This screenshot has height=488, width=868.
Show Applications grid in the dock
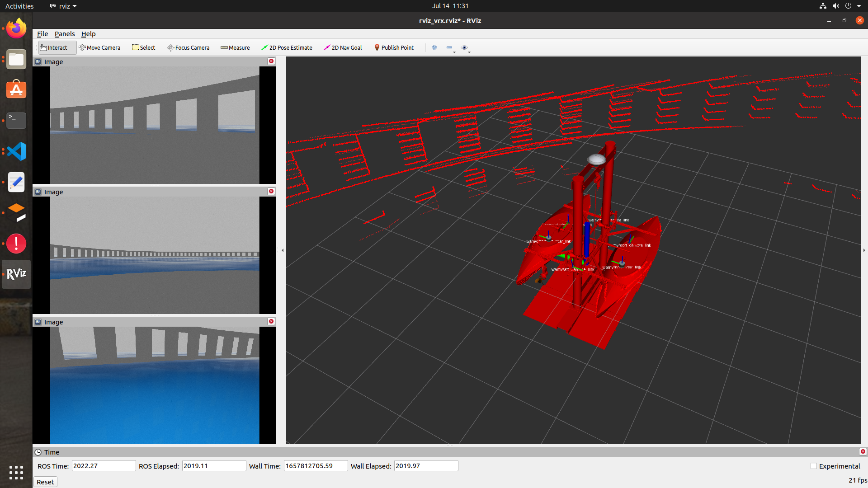point(16,472)
